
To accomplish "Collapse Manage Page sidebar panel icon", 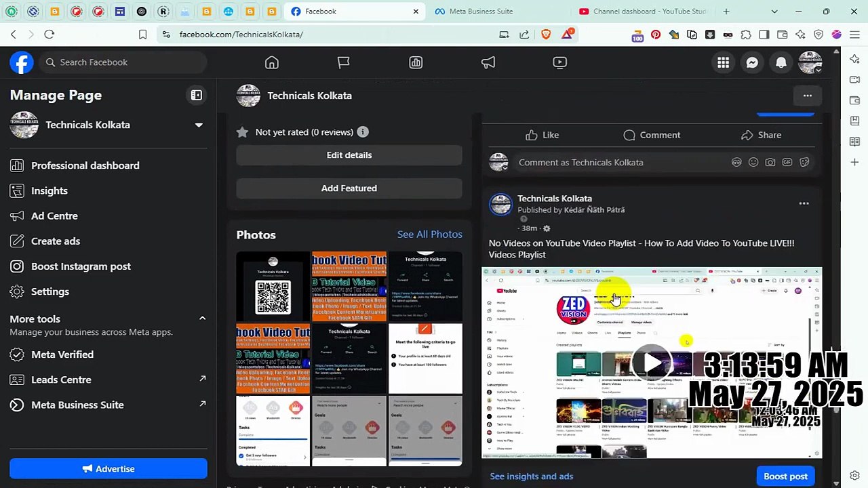I will coord(197,96).
